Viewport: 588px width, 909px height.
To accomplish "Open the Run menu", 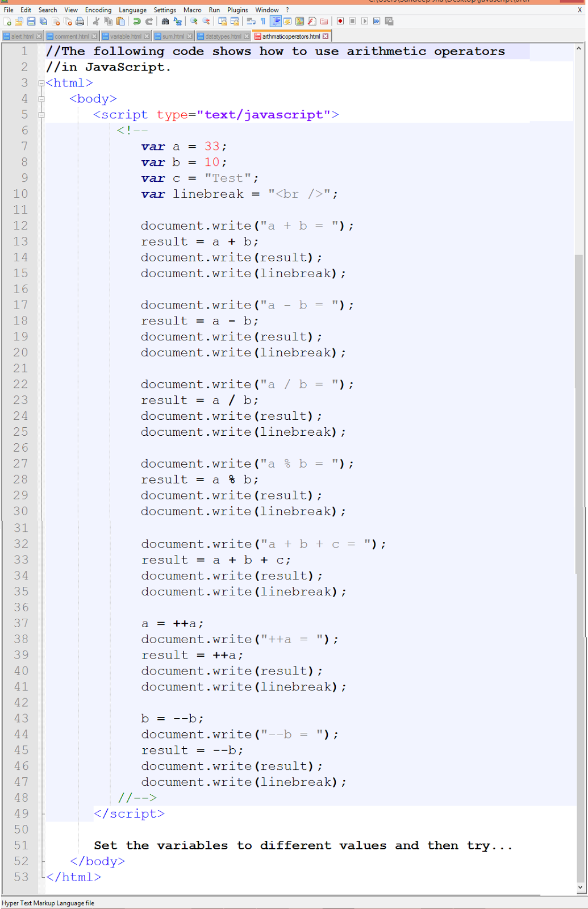I will [x=214, y=10].
